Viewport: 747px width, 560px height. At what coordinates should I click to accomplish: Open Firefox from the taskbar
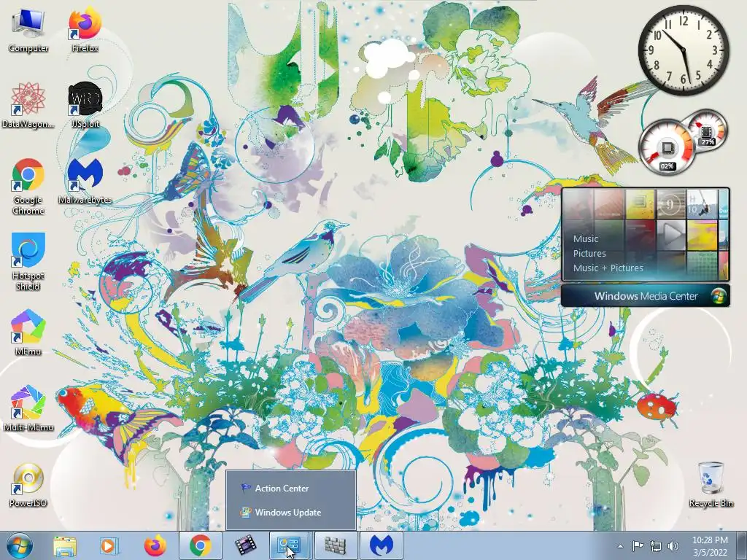click(155, 545)
